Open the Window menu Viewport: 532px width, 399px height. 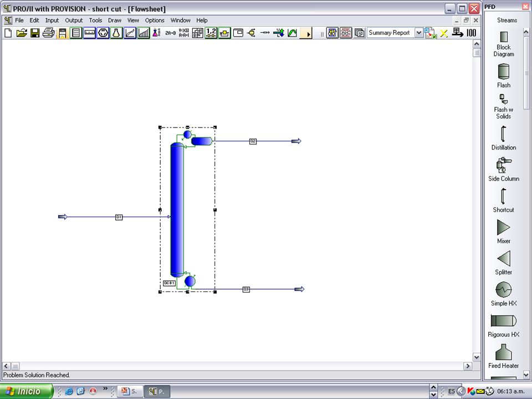tap(180, 21)
